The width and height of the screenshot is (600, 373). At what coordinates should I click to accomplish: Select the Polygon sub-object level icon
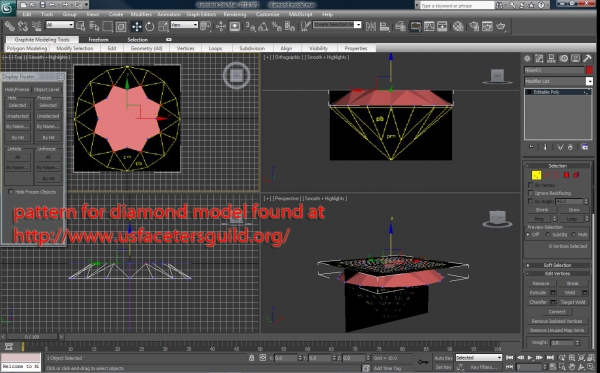pyautogui.click(x=566, y=175)
